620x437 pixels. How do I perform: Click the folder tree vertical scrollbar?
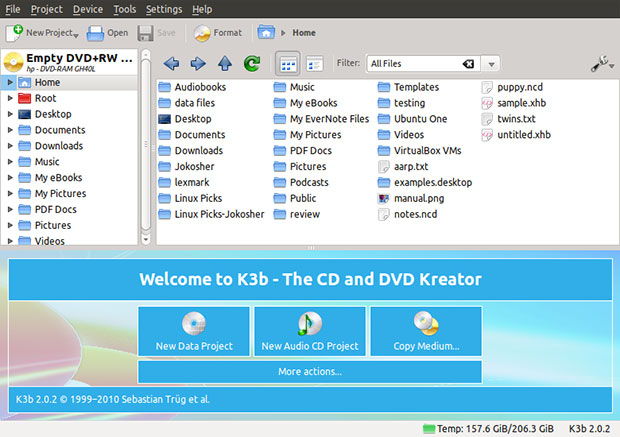[146, 144]
